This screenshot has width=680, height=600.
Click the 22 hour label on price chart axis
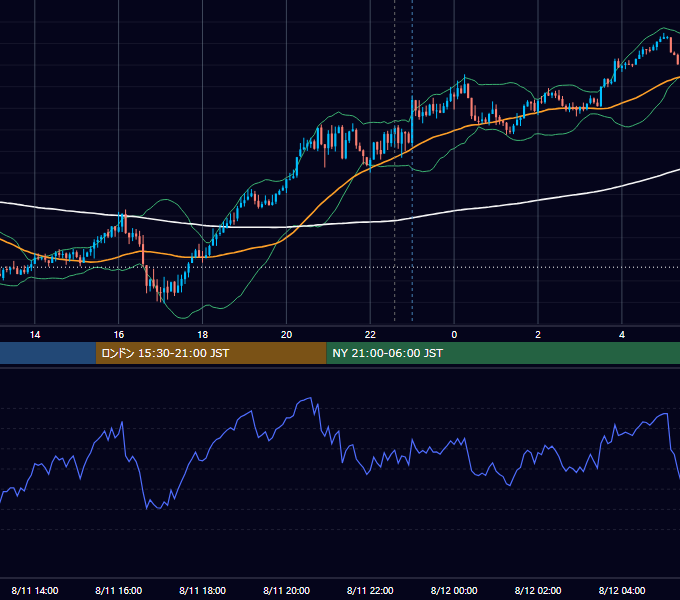pyautogui.click(x=370, y=335)
